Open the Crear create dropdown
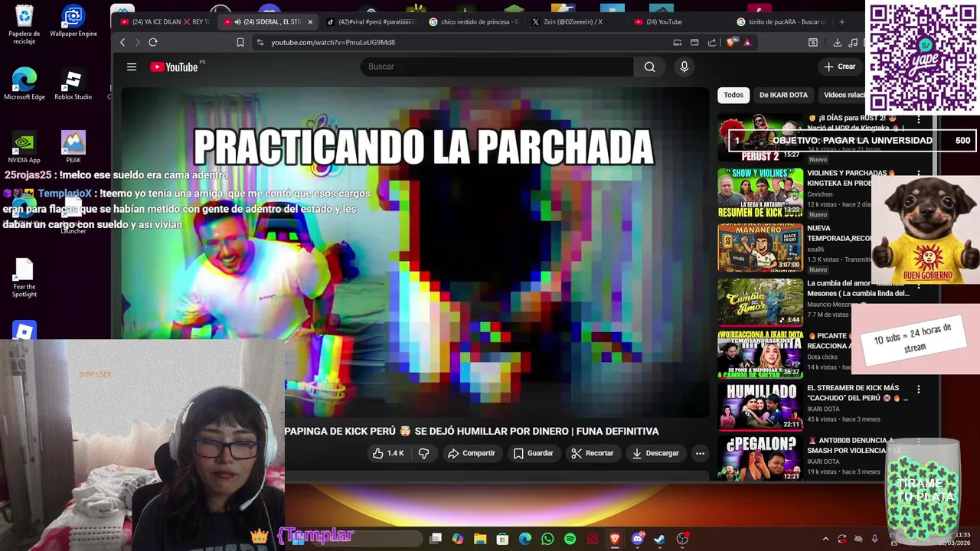Image resolution: width=980 pixels, height=551 pixels. point(840,67)
